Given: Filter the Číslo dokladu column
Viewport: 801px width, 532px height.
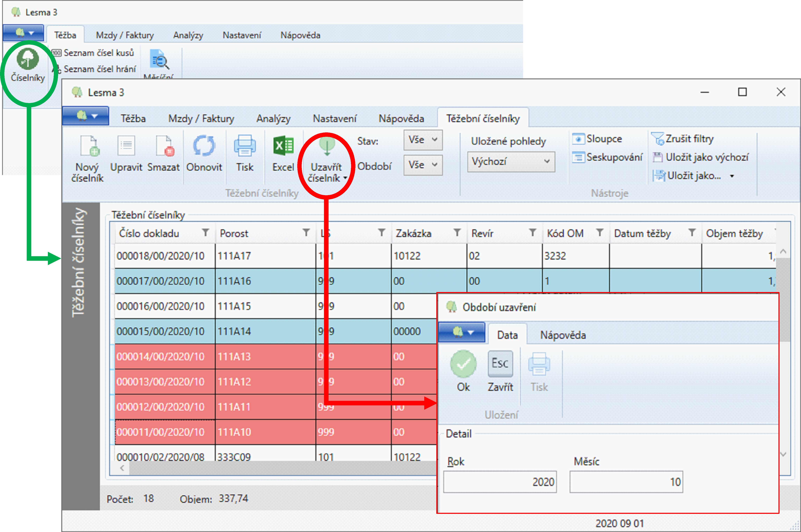Looking at the screenshot, I should [205, 232].
